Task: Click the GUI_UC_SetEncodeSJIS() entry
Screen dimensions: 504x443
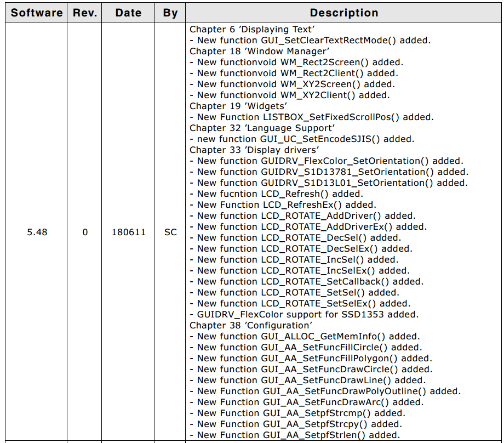Action: pyautogui.click(x=302, y=139)
